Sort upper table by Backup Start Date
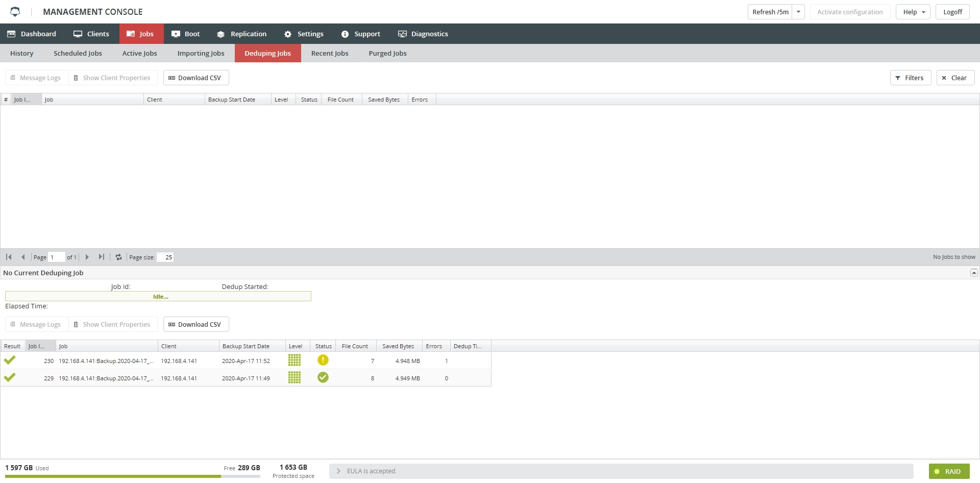The image size is (980, 483). coord(238,100)
